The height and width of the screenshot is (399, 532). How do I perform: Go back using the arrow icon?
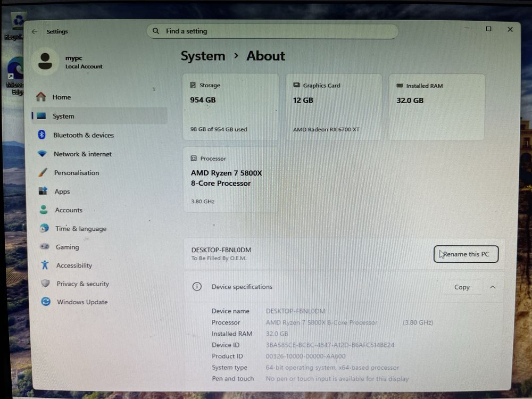[x=35, y=31]
